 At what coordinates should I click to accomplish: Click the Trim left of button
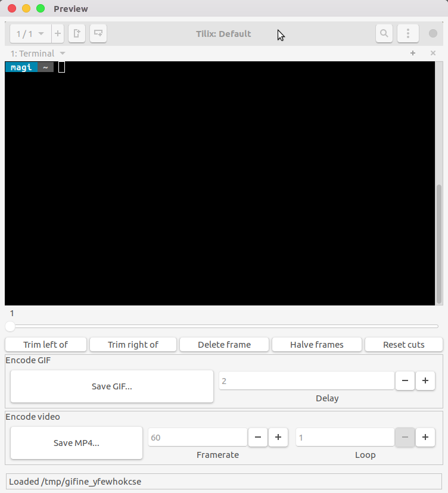click(x=46, y=344)
